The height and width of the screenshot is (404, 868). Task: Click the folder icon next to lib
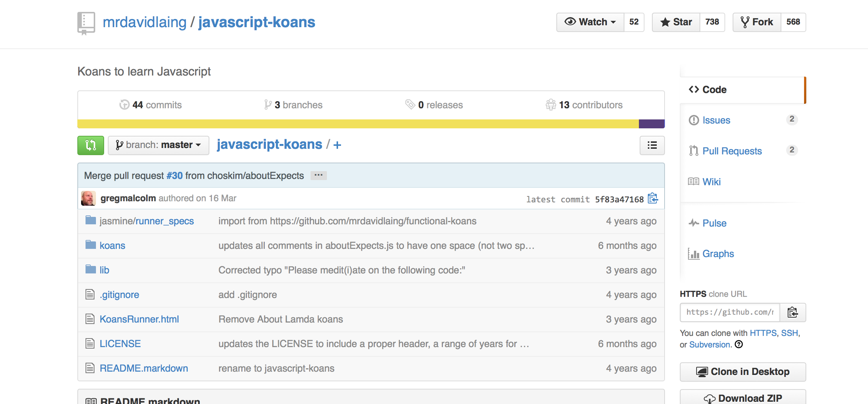click(90, 269)
